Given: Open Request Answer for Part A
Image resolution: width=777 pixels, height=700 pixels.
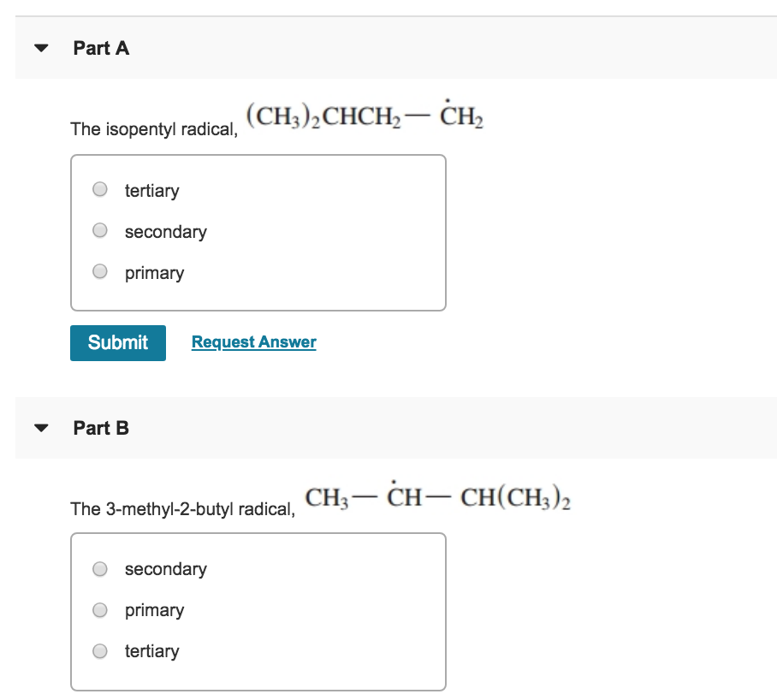Looking at the screenshot, I should (x=253, y=341).
